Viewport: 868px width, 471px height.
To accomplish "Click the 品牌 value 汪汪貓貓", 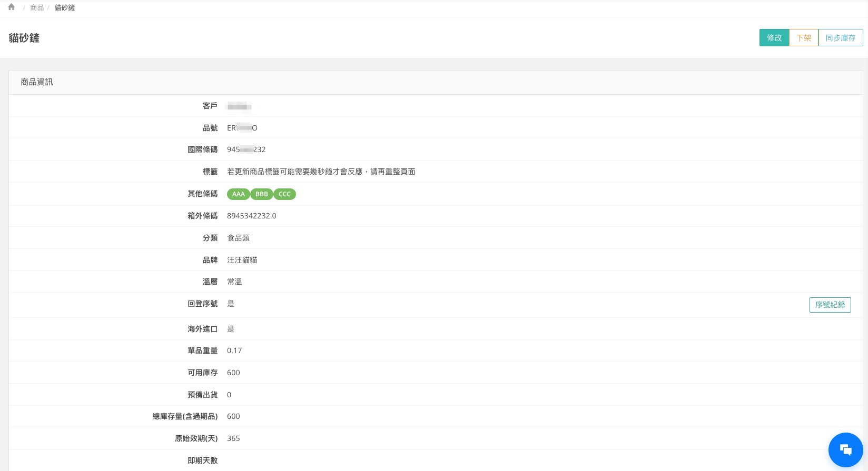I will click(x=242, y=260).
